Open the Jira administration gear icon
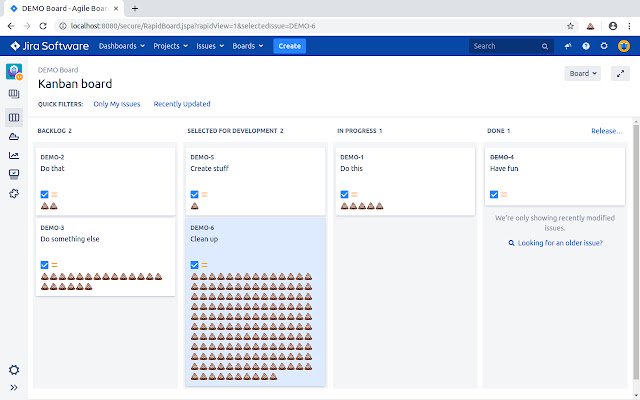The width and height of the screenshot is (640, 400). coord(604,46)
